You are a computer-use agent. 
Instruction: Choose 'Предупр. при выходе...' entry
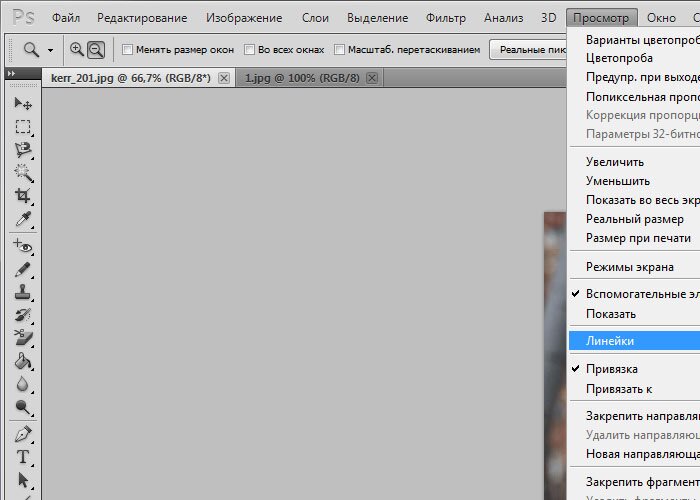[634, 77]
